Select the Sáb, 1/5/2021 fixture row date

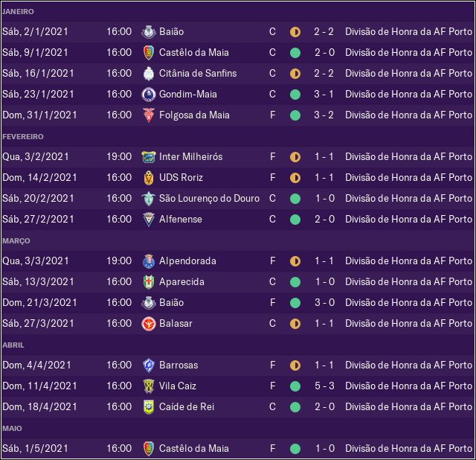35,448
